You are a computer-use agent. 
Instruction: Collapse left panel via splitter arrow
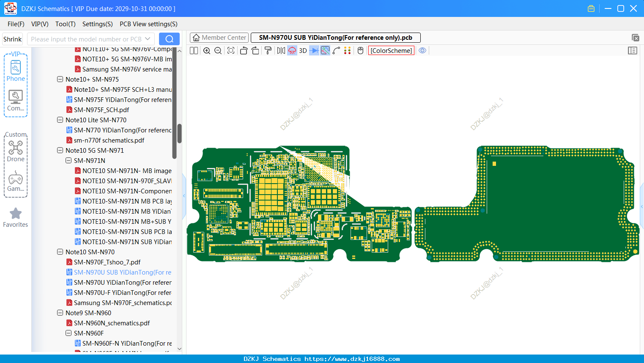(x=184, y=195)
